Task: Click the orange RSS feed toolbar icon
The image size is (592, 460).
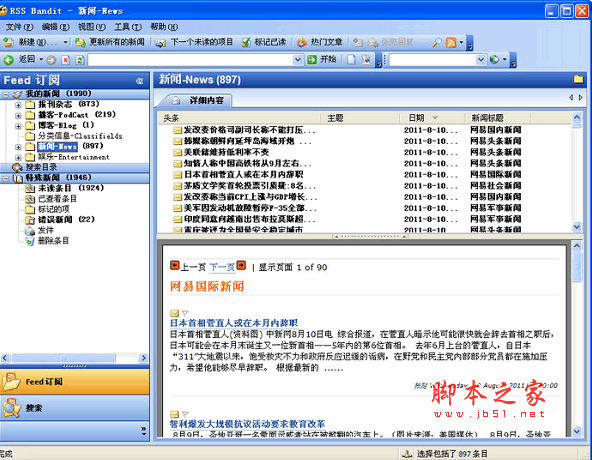Action: click(451, 42)
